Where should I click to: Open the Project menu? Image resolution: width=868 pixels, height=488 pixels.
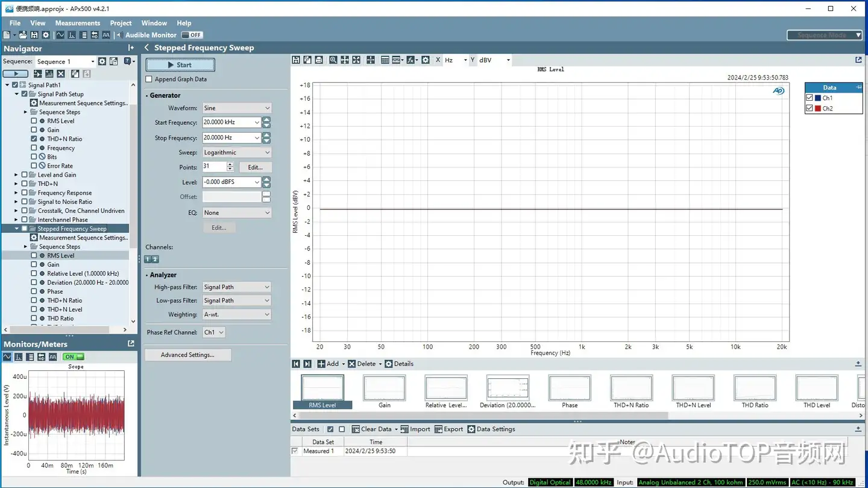pos(121,23)
